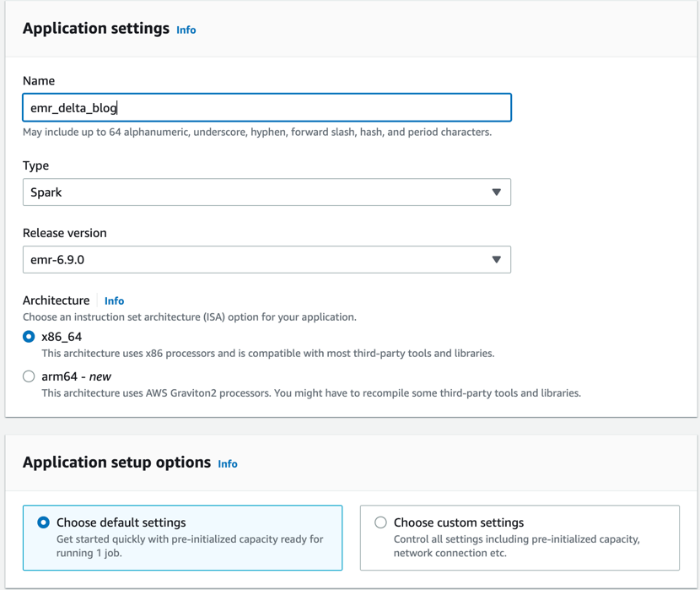Open the Type dropdown showing Spark
This screenshot has width=700, height=590.
(x=253, y=192)
